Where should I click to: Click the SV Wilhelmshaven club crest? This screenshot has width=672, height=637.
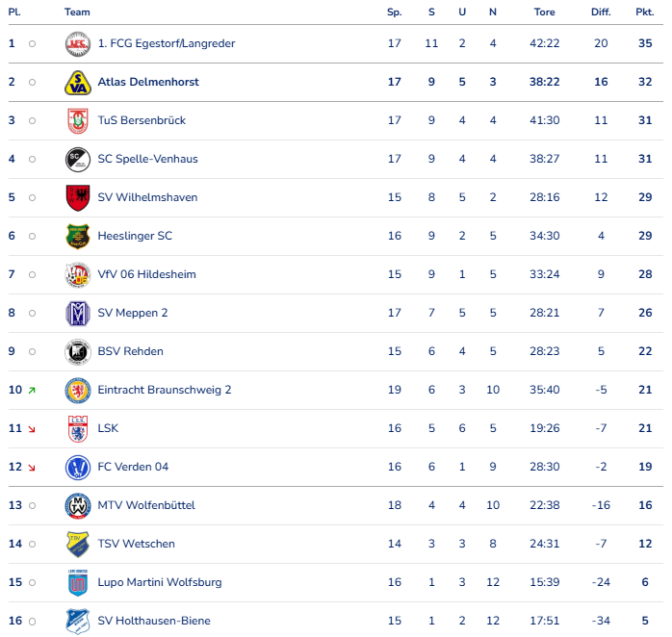point(77,197)
